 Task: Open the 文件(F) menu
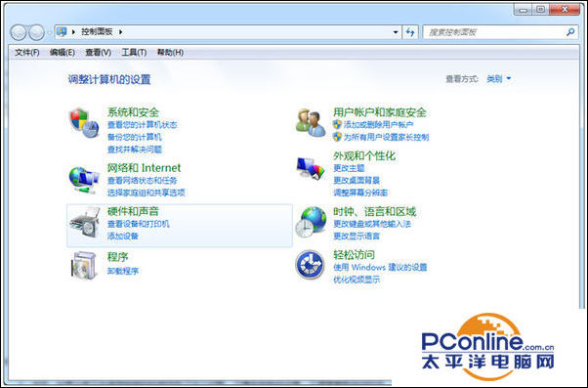pos(27,52)
